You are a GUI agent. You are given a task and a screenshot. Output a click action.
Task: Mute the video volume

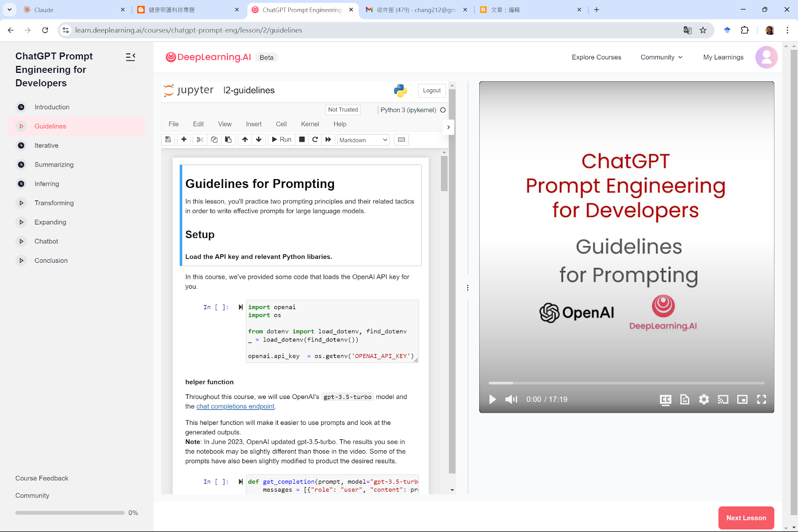coord(511,399)
